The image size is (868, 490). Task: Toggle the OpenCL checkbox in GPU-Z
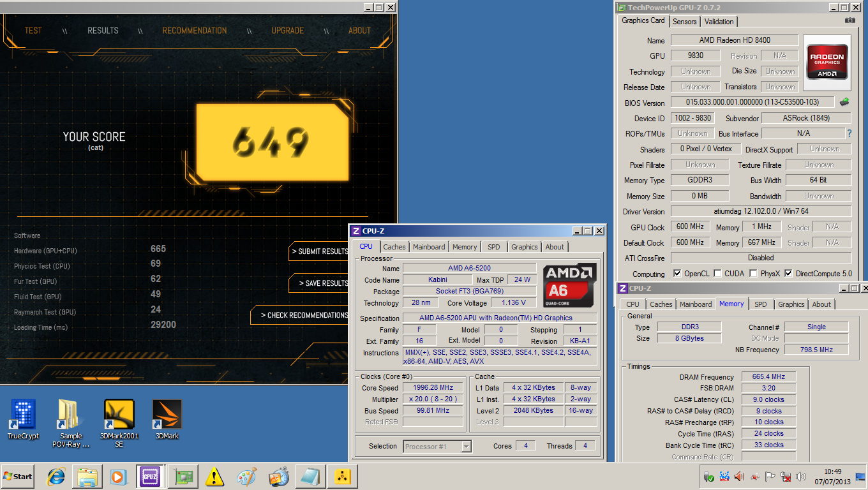pyautogui.click(x=677, y=273)
